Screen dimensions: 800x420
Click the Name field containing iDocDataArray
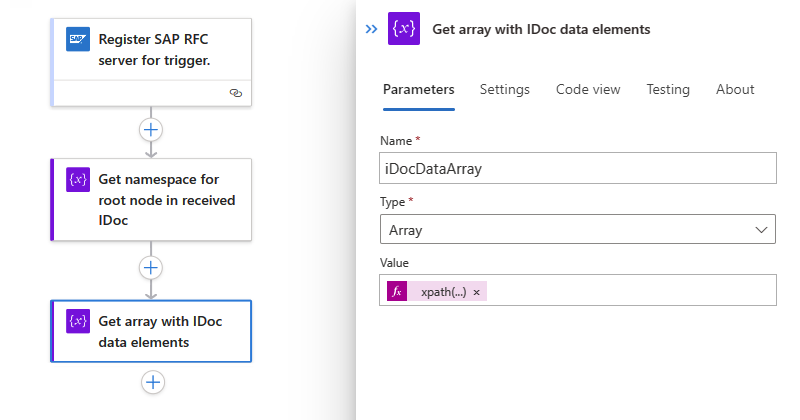coord(578,168)
